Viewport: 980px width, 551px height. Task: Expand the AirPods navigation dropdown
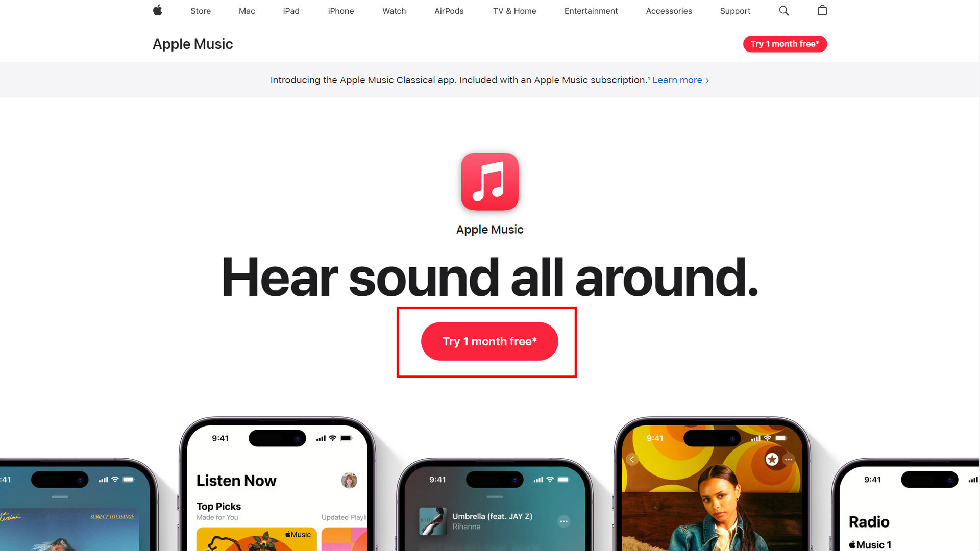tap(448, 11)
